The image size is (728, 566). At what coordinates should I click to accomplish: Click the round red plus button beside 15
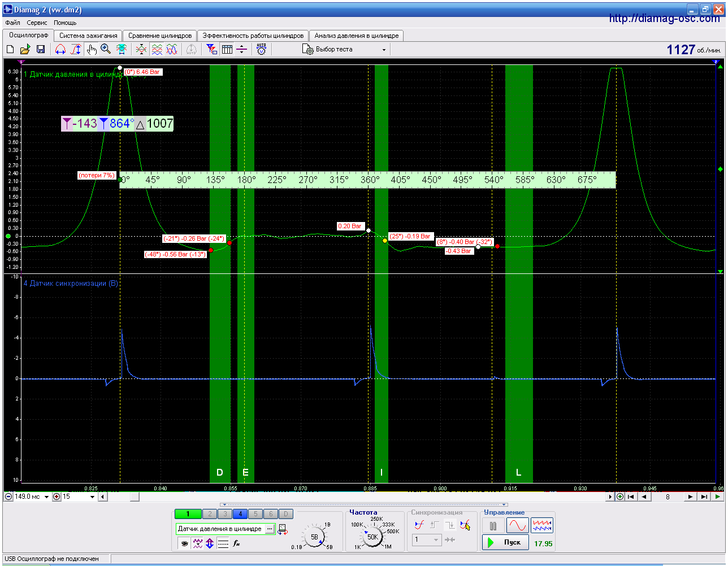pyautogui.click(x=57, y=497)
